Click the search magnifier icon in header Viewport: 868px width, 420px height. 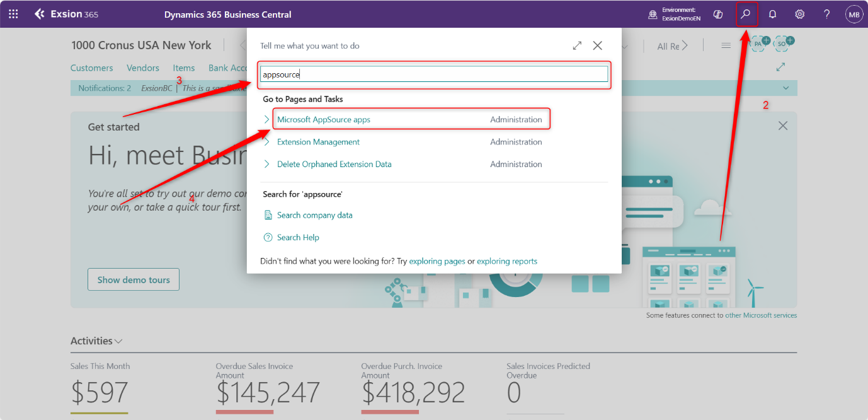point(746,14)
